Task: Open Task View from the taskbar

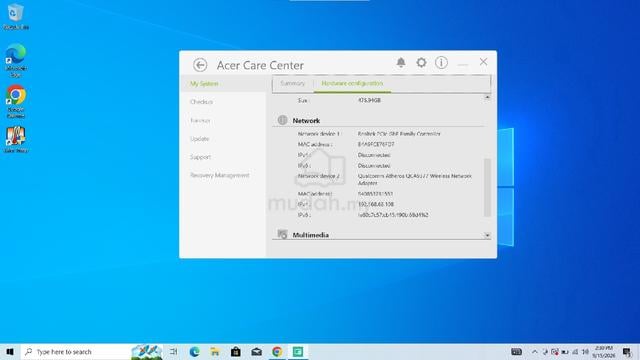Action: point(173,351)
